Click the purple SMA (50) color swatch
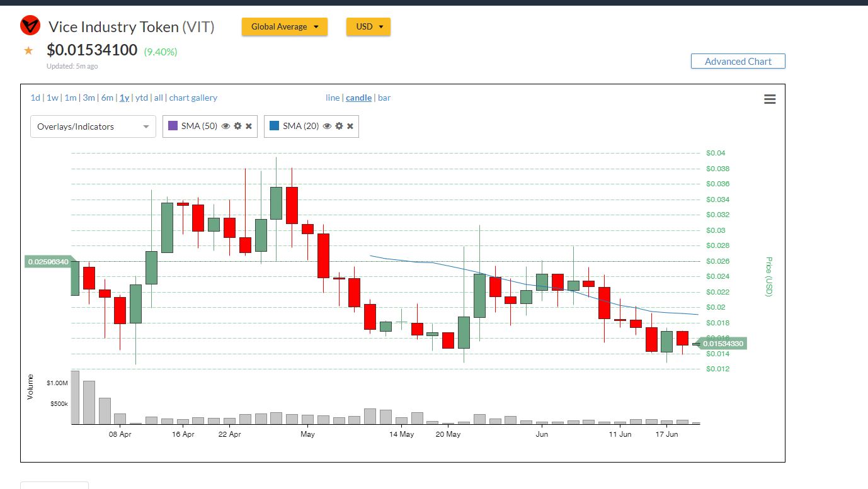Screen dimensions: 868x489 pos(173,126)
